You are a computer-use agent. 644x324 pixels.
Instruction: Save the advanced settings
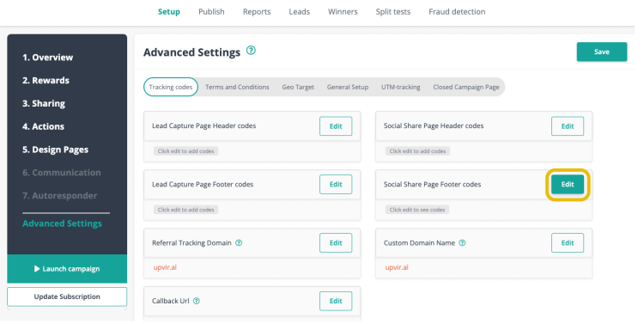click(602, 52)
